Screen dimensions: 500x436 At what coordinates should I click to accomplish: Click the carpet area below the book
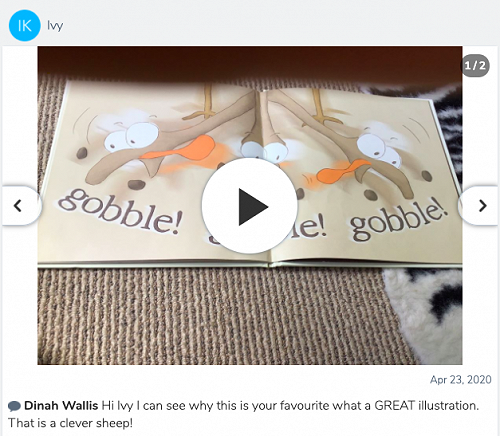click(213, 317)
